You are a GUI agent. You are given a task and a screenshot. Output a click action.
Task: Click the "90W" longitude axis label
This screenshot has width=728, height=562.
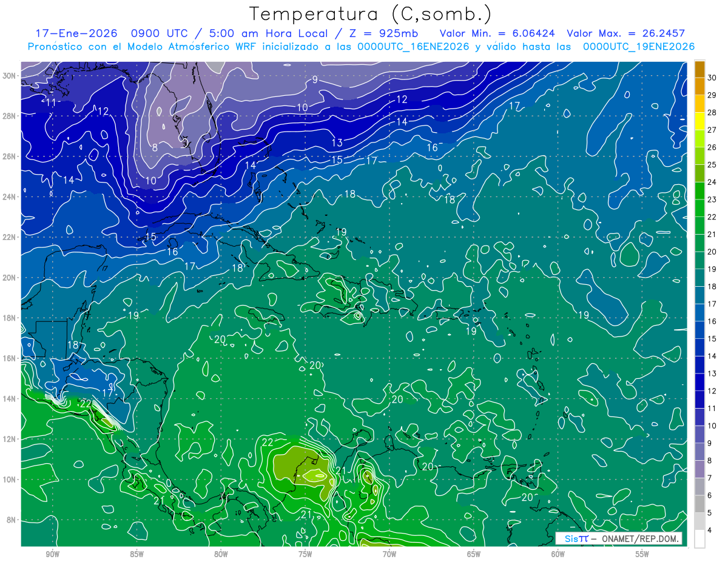(x=52, y=554)
